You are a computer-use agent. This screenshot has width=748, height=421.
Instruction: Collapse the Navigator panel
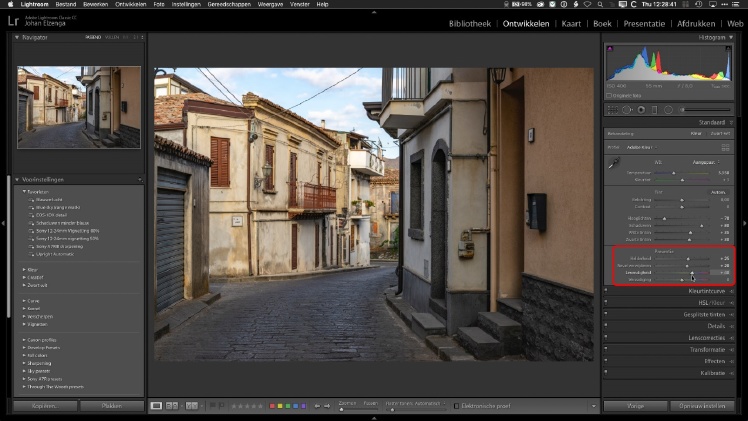(17, 37)
